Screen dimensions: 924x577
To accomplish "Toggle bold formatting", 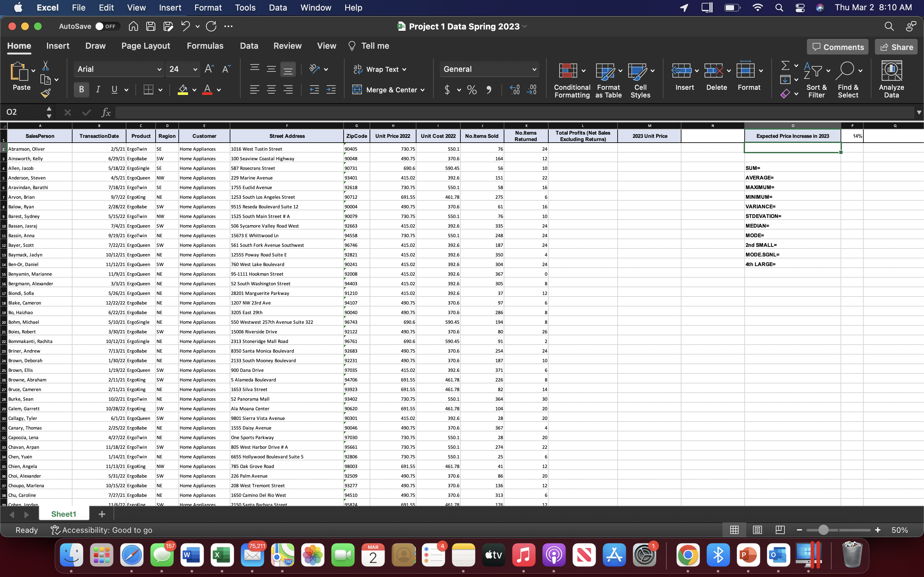I will tap(81, 89).
